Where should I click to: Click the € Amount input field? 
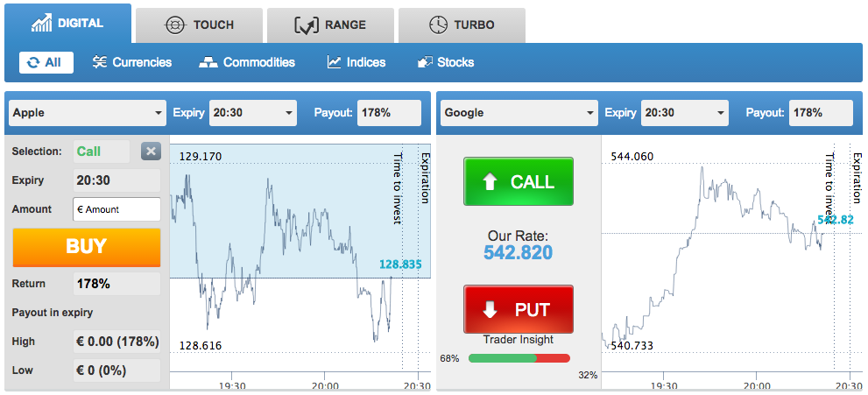click(x=116, y=209)
